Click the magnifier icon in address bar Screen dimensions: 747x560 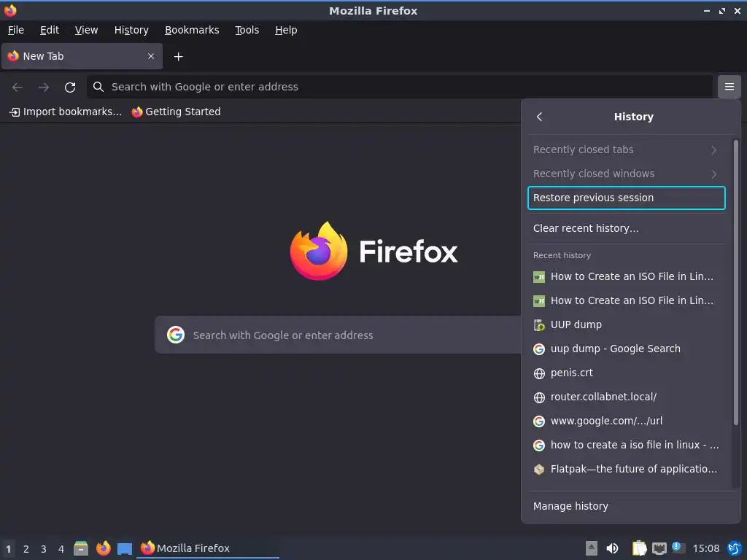coord(98,87)
